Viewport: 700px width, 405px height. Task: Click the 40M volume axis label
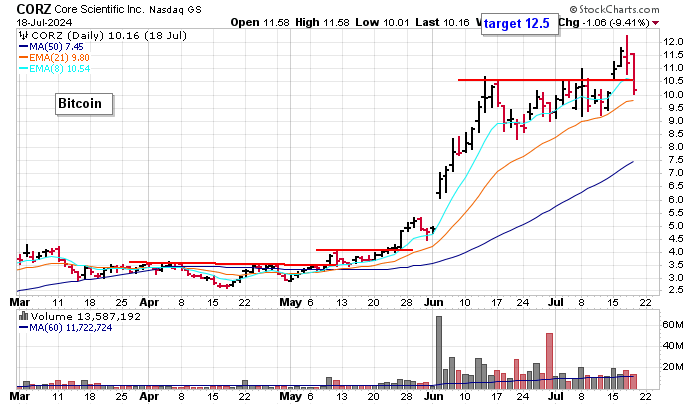(673, 346)
